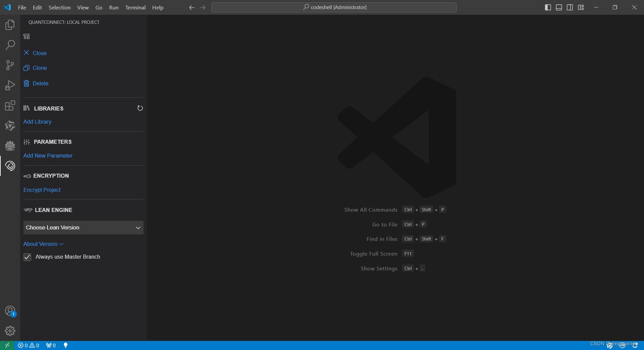Screen dimensions: 644x350
Task: Open the Help menu
Action: 158,7
